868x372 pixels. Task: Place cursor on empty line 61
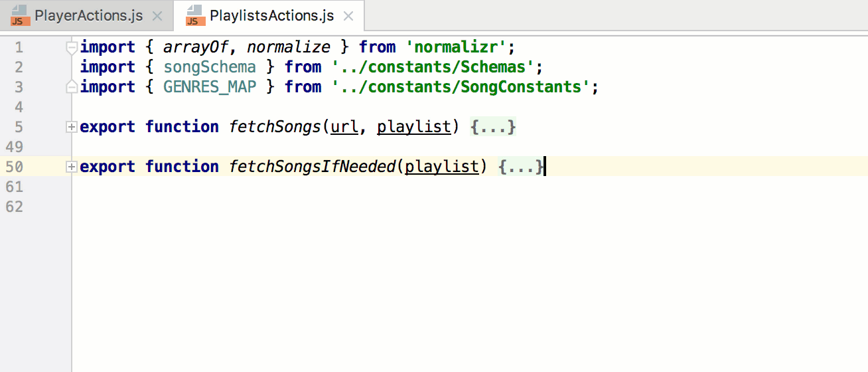(465, 187)
